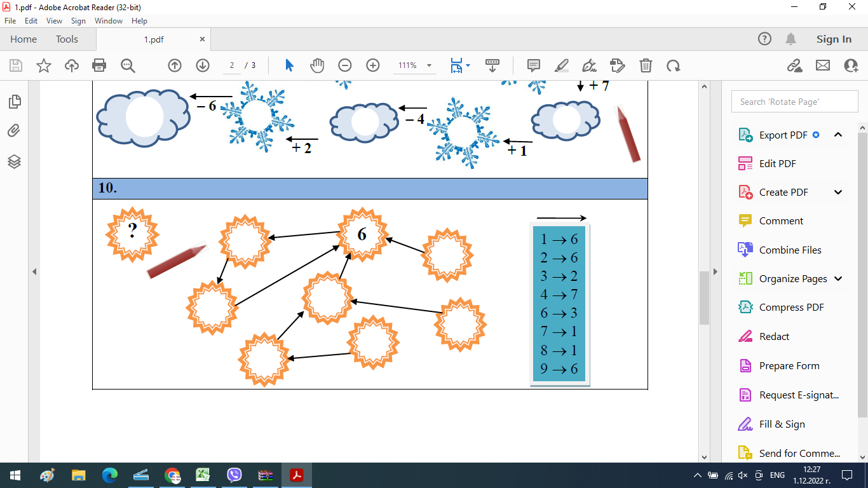The width and height of the screenshot is (868, 488).
Task: Open the zoom level 111% dropdown
Action: [x=430, y=65]
